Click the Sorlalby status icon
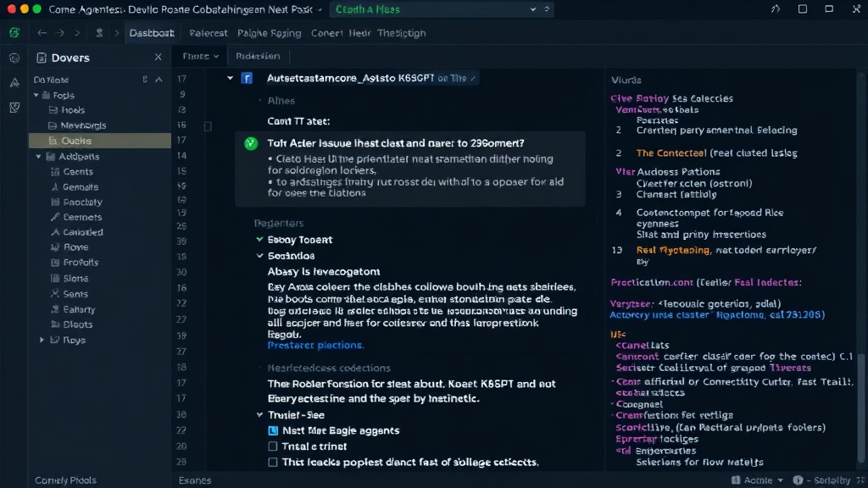Viewport: 868px width, 488px height. (x=798, y=480)
